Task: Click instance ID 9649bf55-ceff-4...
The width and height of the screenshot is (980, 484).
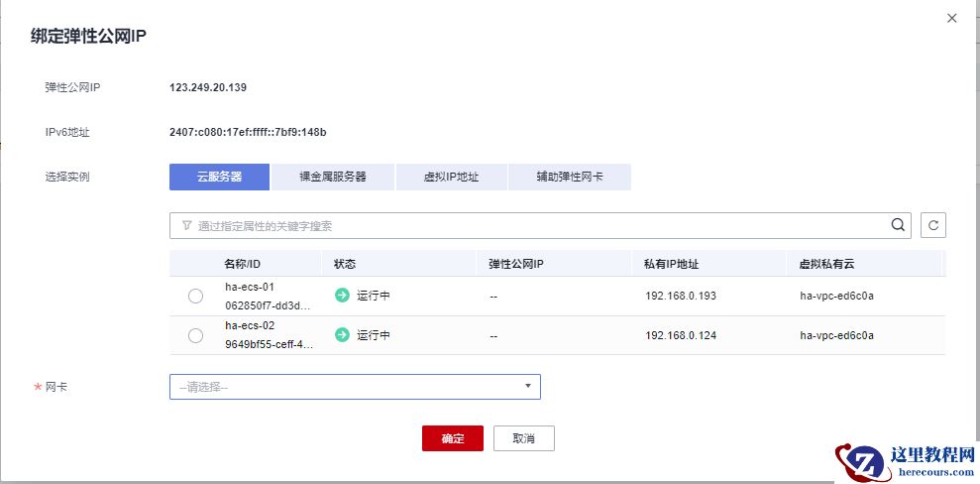Action: (270, 344)
